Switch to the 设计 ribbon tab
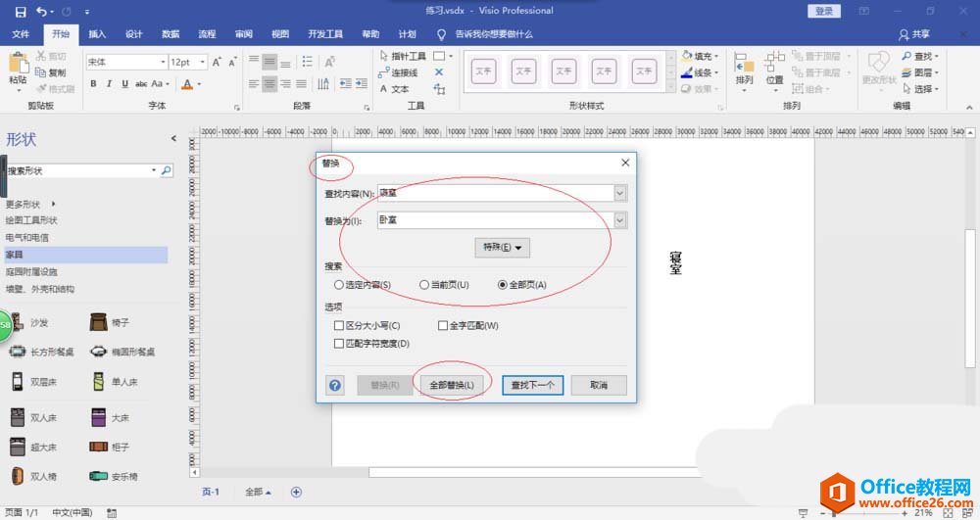980x520 pixels. pos(134,34)
